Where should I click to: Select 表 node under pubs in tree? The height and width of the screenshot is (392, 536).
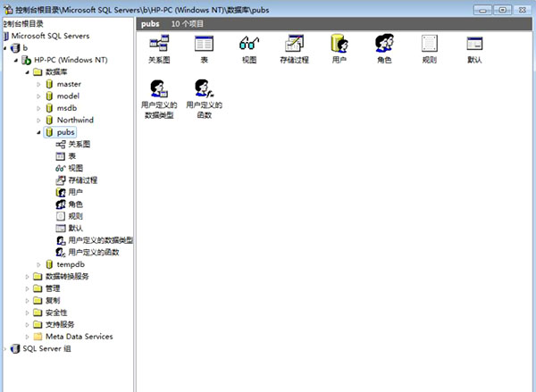(x=71, y=156)
